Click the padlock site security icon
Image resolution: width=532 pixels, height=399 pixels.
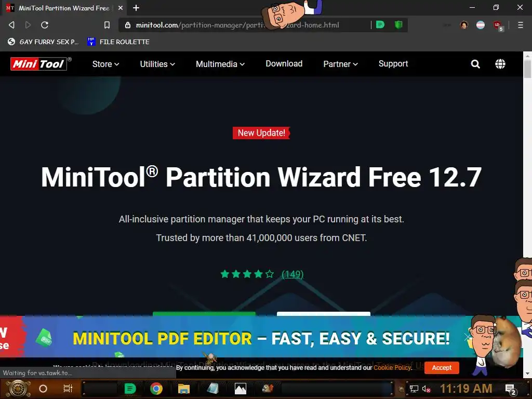coord(128,25)
